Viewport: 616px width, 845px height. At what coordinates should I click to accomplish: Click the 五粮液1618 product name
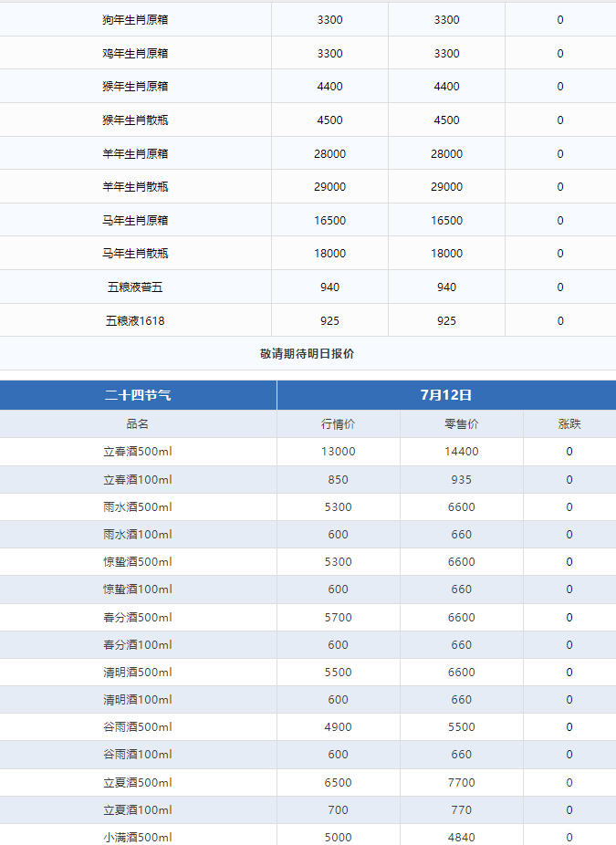pyautogui.click(x=135, y=320)
